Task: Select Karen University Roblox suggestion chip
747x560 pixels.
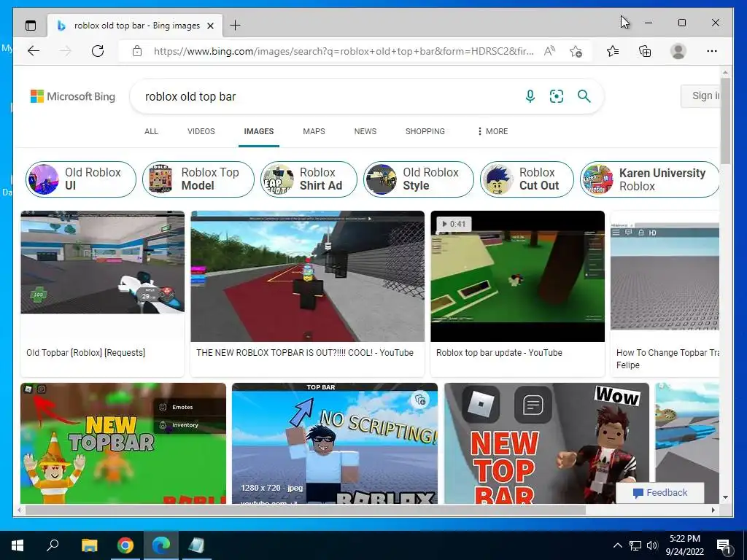Action: pos(650,179)
